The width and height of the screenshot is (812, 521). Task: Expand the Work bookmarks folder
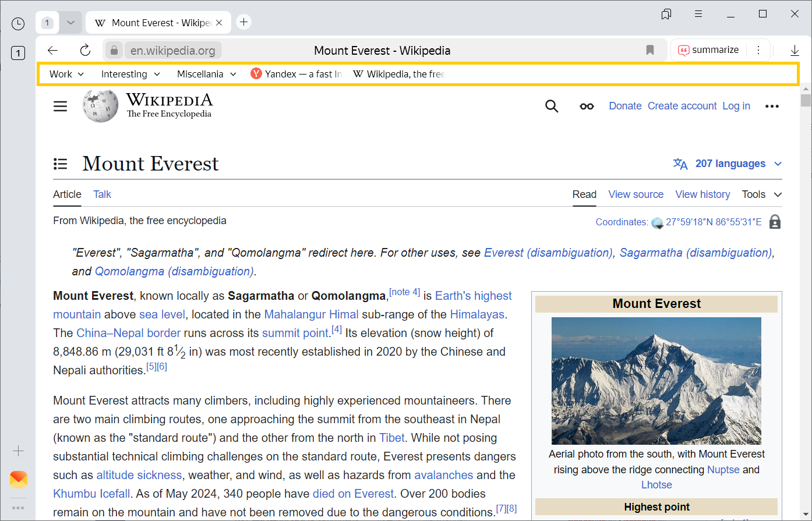(x=66, y=74)
